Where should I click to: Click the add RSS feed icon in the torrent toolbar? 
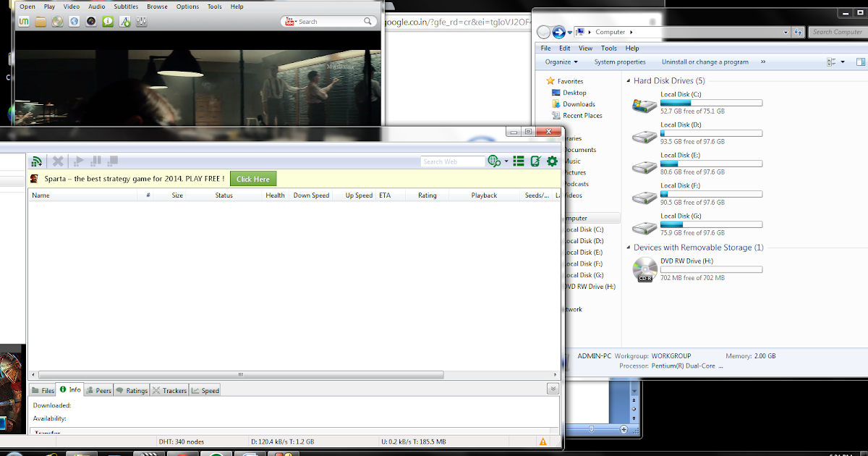[36, 161]
